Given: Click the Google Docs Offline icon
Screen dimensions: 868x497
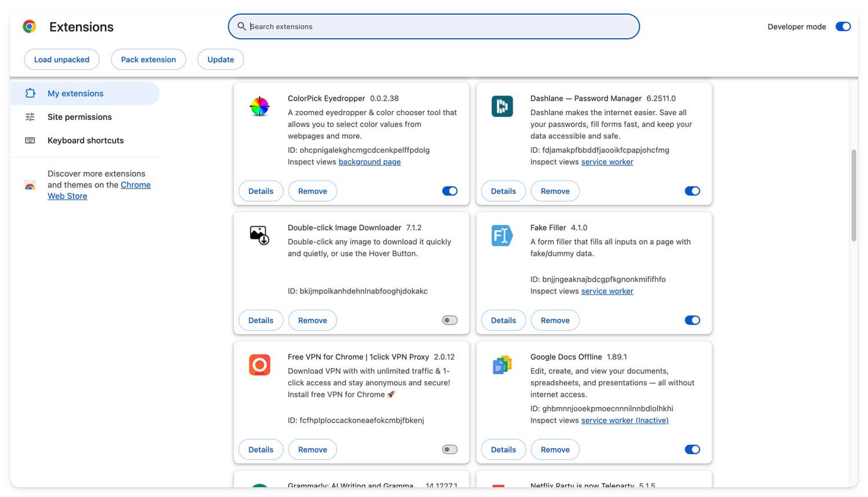Looking at the screenshot, I should click(501, 365).
